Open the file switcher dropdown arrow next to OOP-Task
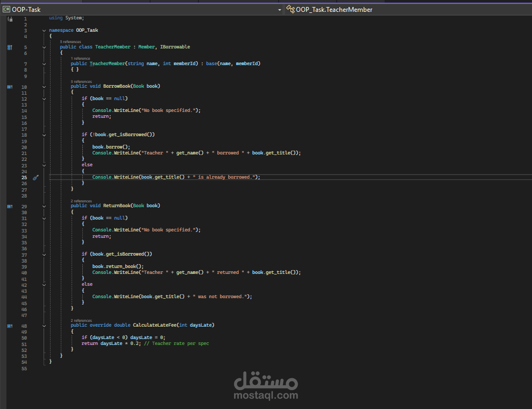The image size is (532, 409). (x=279, y=9)
